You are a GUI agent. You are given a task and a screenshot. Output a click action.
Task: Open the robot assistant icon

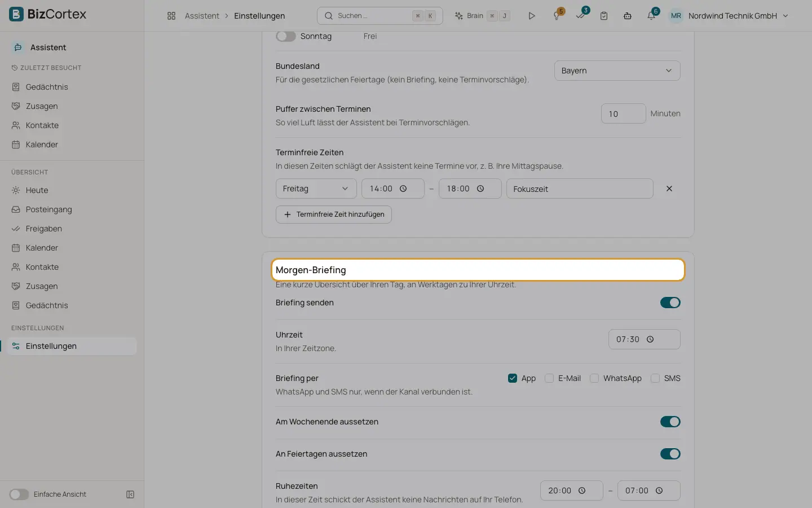pyautogui.click(x=628, y=16)
